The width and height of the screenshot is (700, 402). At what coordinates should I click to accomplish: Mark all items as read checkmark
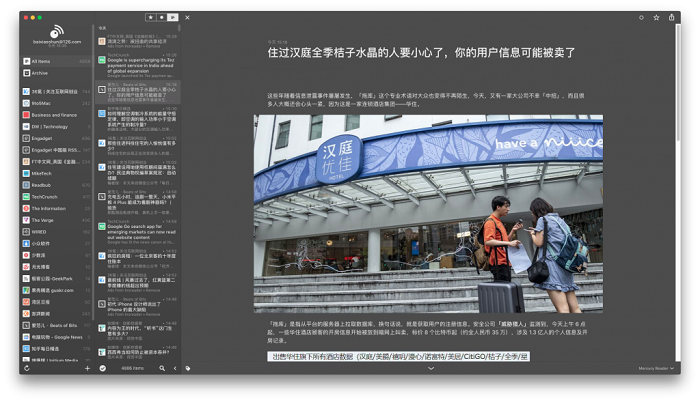coord(103,368)
